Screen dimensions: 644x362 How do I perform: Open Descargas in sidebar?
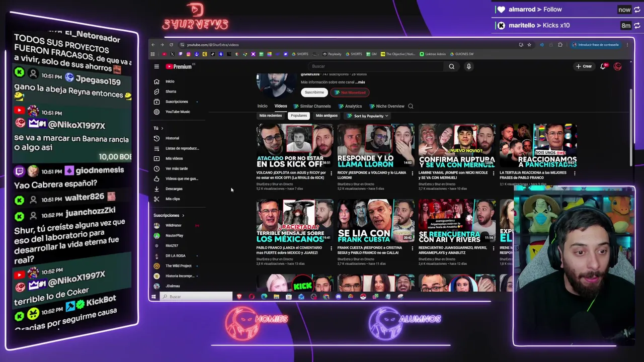(174, 189)
